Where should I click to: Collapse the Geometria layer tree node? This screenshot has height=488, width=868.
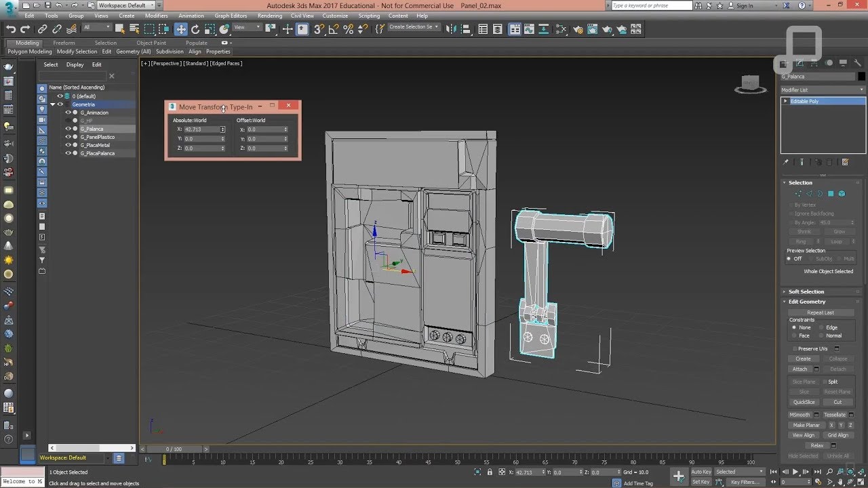[x=53, y=104]
